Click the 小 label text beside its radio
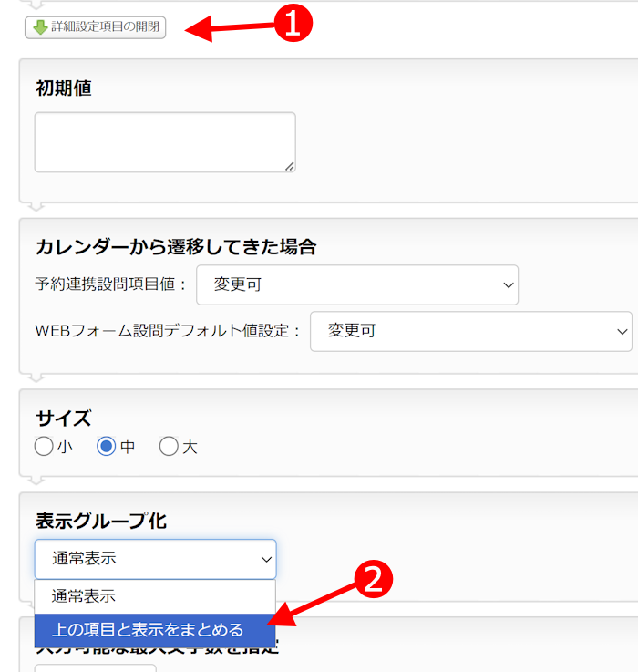The width and height of the screenshot is (638, 672). click(65, 448)
